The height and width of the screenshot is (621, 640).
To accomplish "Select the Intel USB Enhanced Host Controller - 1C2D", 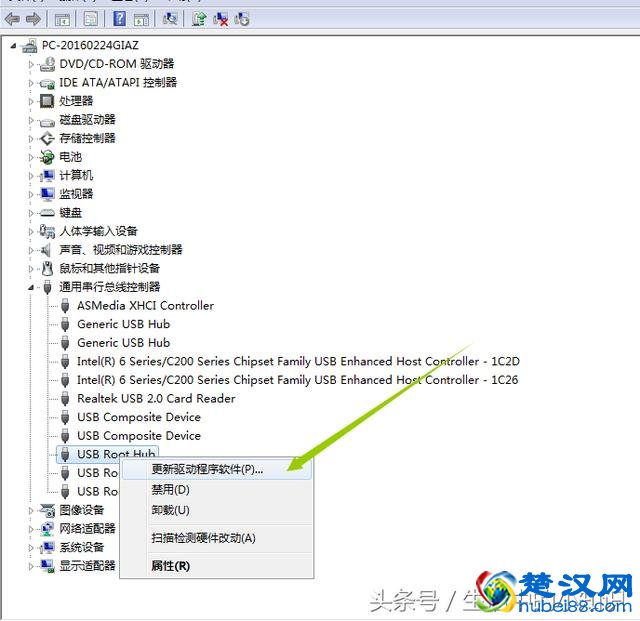I will [x=298, y=361].
